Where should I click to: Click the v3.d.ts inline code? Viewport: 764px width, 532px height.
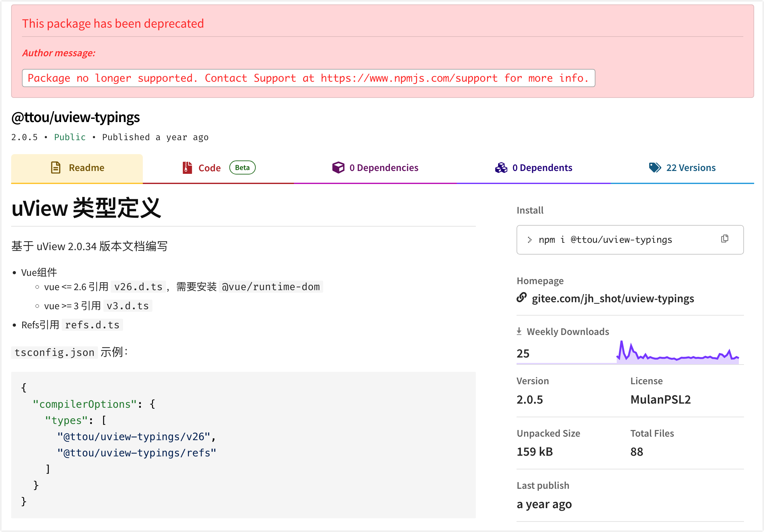tap(128, 306)
